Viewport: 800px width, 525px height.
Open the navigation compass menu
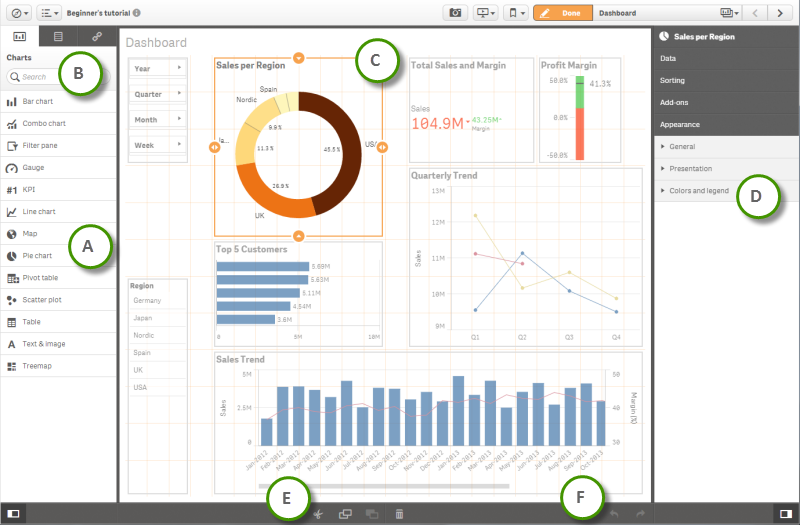tap(20, 13)
